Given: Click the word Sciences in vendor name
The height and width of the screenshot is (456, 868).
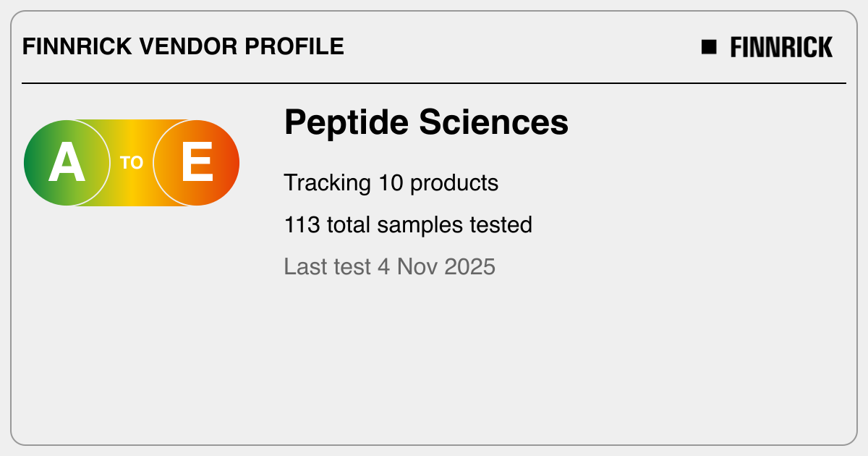Looking at the screenshot, I should click(494, 122).
